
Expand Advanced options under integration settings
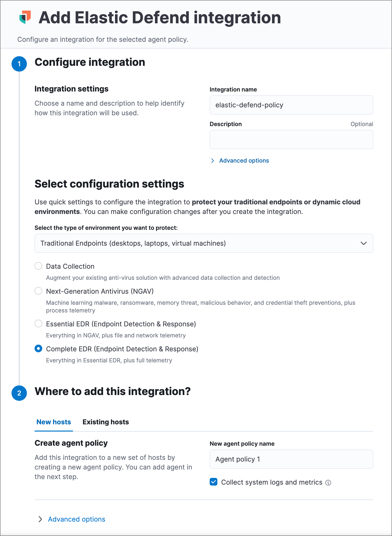click(244, 160)
